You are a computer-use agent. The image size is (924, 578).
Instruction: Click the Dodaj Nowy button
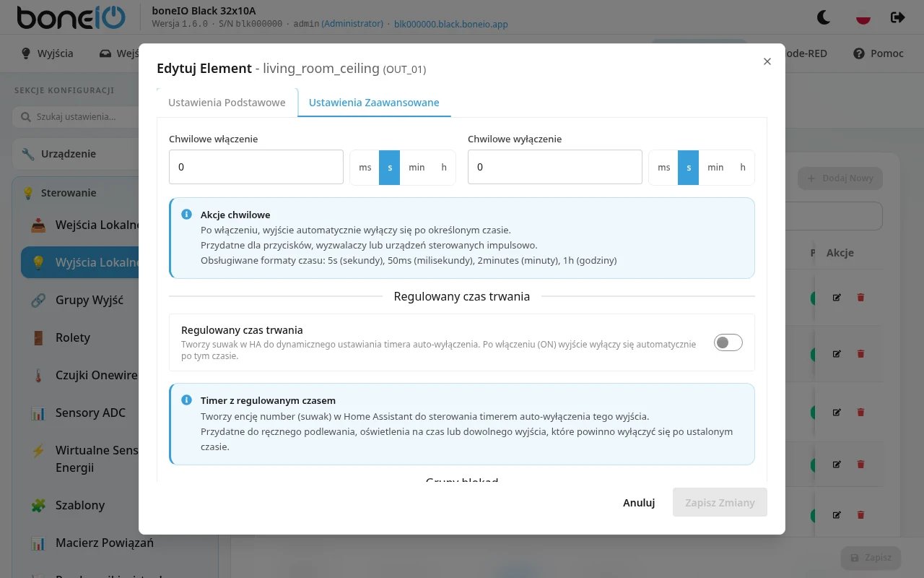[840, 178]
